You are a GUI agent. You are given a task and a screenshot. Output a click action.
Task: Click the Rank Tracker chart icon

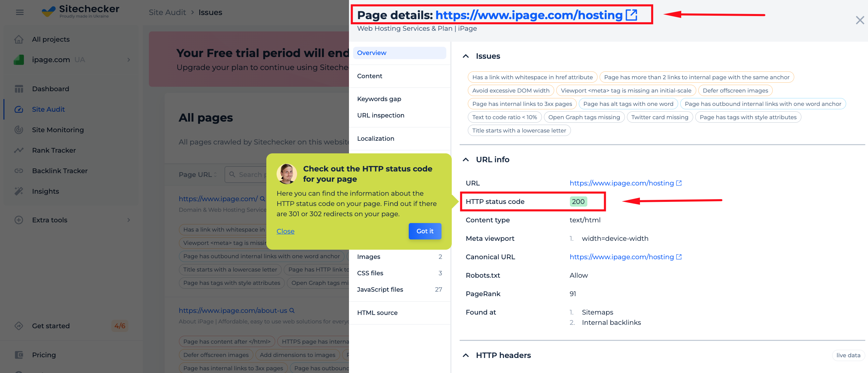(x=19, y=150)
